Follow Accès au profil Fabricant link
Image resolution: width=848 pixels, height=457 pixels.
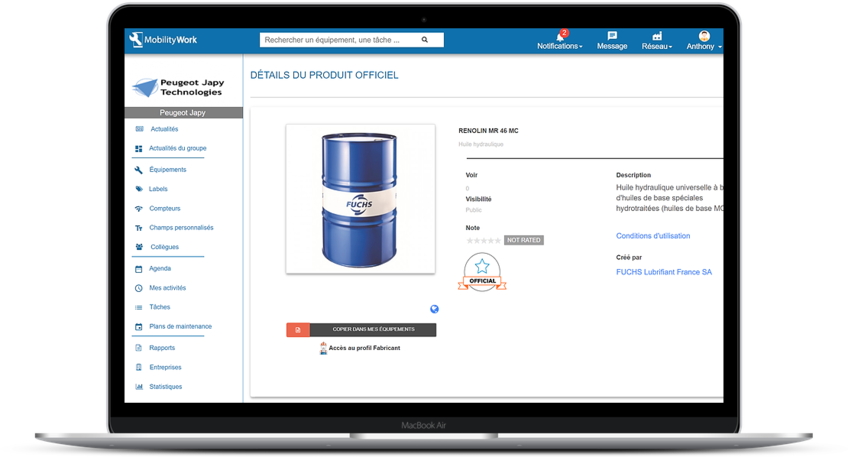point(364,348)
